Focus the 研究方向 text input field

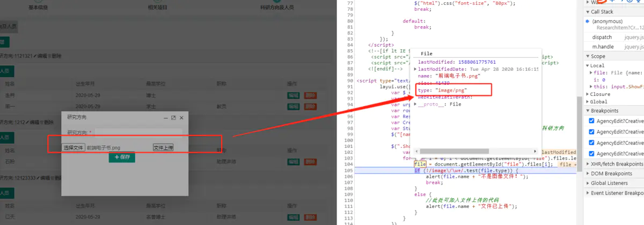click(x=138, y=132)
